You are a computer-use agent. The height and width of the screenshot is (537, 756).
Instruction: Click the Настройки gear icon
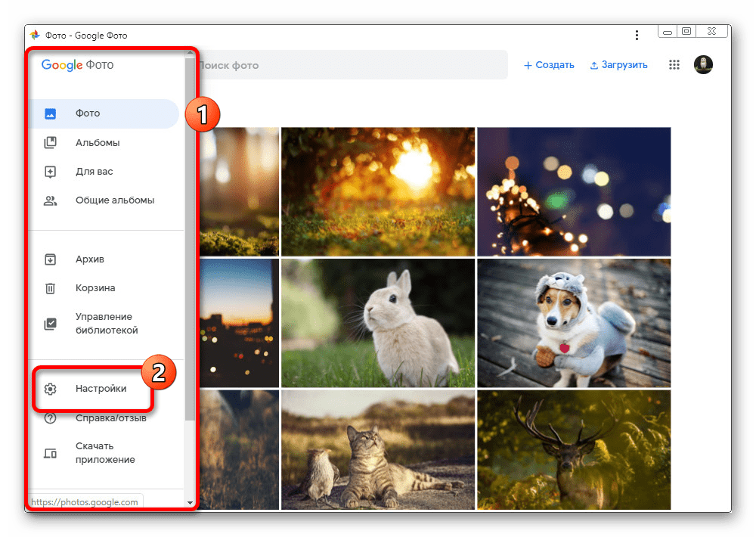50,389
